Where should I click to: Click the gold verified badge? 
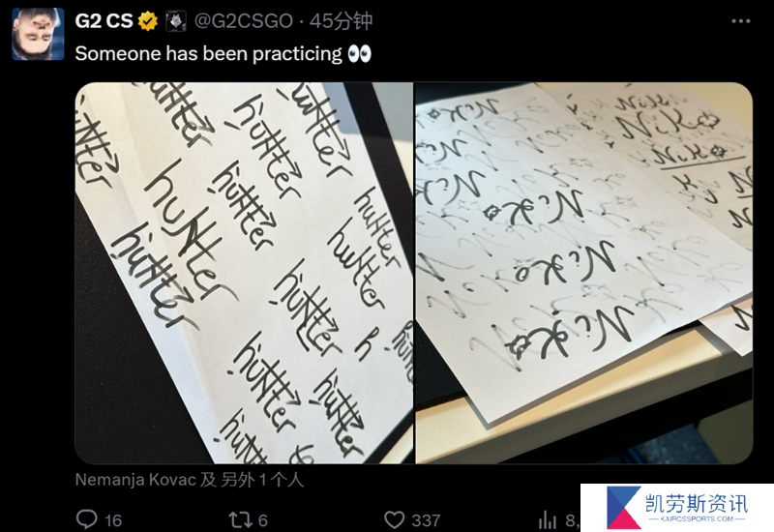click(147, 21)
